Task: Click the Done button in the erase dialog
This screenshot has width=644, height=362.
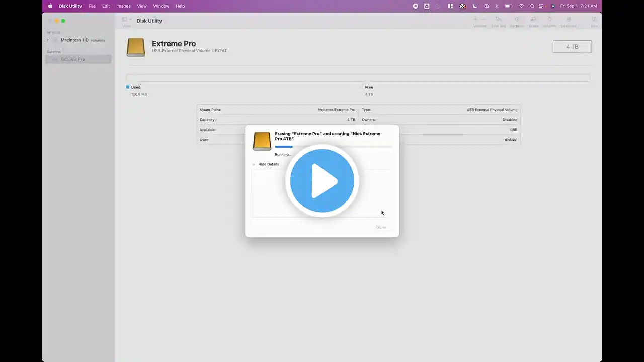Action: tap(381, 227)
